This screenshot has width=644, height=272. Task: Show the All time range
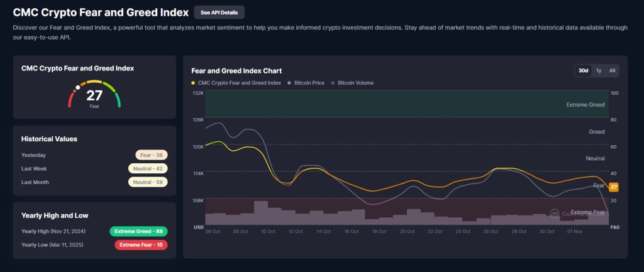(612, 70)
